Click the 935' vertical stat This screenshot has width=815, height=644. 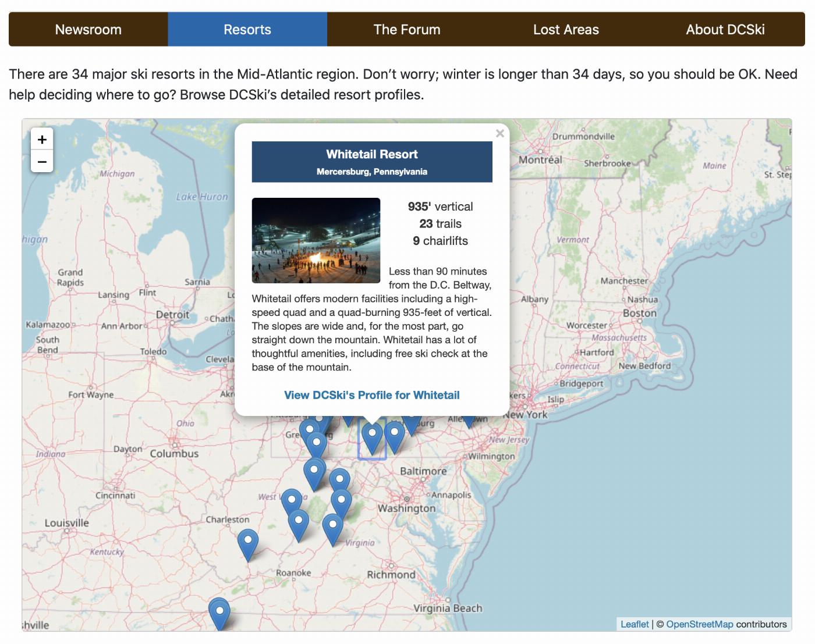(x=441, y=207)
